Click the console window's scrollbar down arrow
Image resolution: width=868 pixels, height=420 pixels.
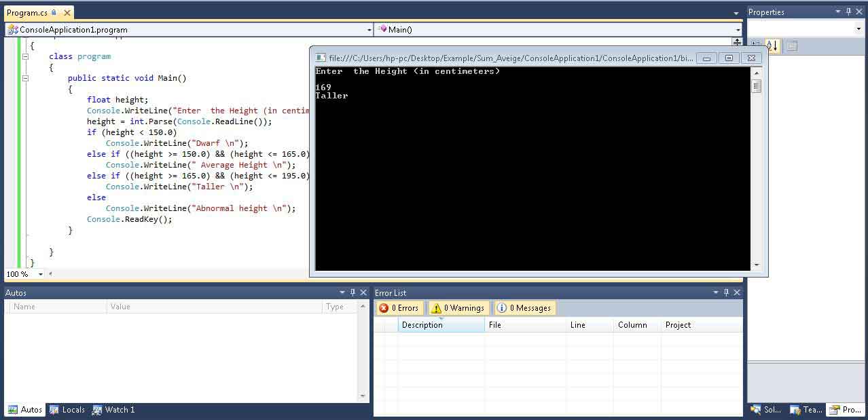tap(756, 265)
